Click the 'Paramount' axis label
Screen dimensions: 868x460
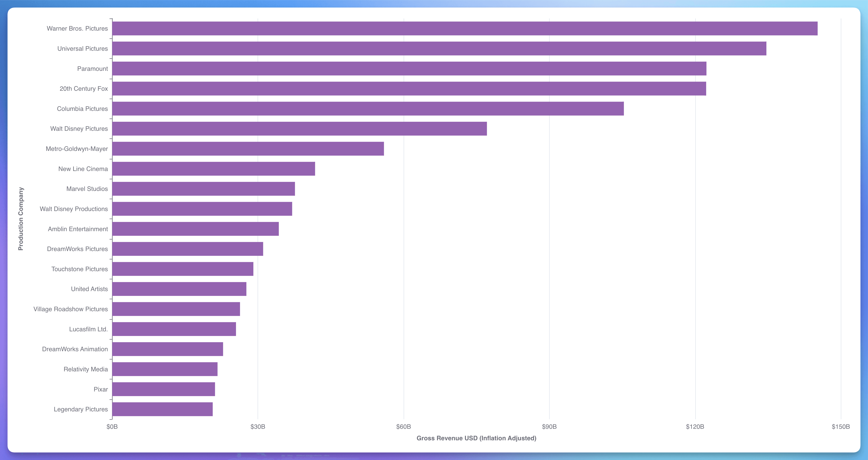[93, 69]
